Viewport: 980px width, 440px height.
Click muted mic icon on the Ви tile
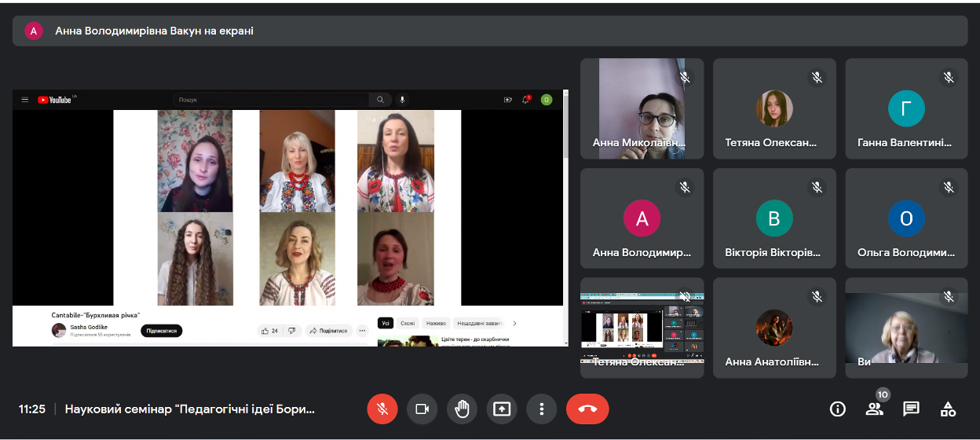[x=949, y=298]
